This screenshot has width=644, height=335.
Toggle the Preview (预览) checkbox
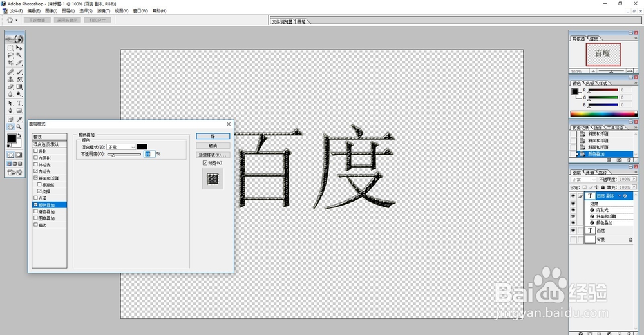(205, 163)
